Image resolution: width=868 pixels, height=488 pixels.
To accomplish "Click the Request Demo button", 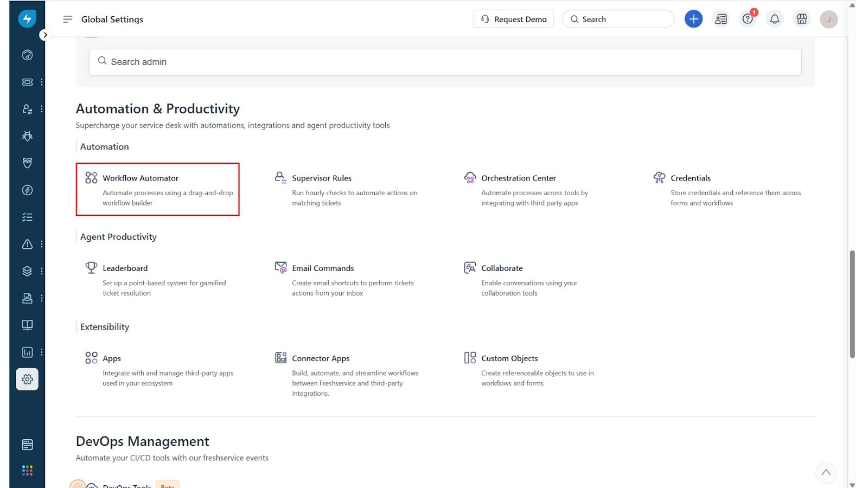I will coord(514,19).
